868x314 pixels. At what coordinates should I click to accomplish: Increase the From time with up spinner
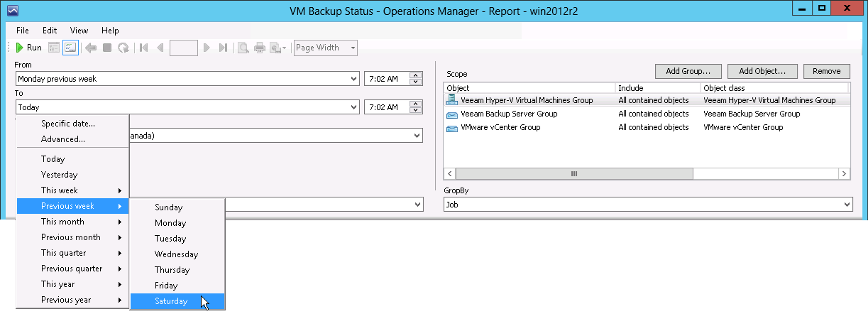pyautogui.click(x=416, y=75)
